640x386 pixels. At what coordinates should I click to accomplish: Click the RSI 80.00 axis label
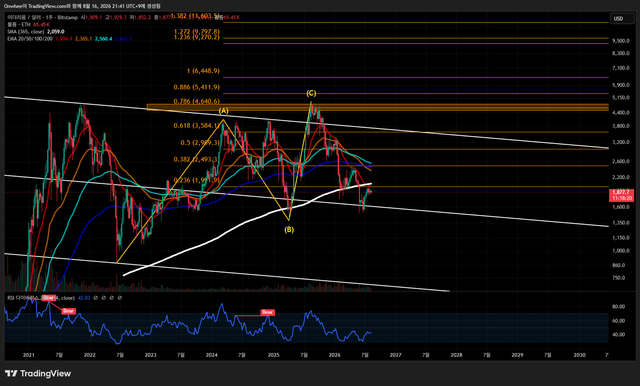click(x=619, y=306)
